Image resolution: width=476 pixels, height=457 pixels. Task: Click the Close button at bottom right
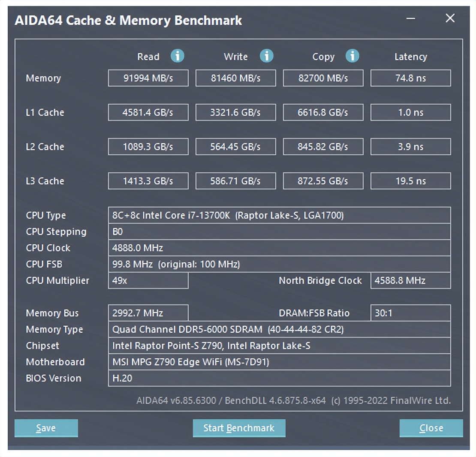(431, 428)
